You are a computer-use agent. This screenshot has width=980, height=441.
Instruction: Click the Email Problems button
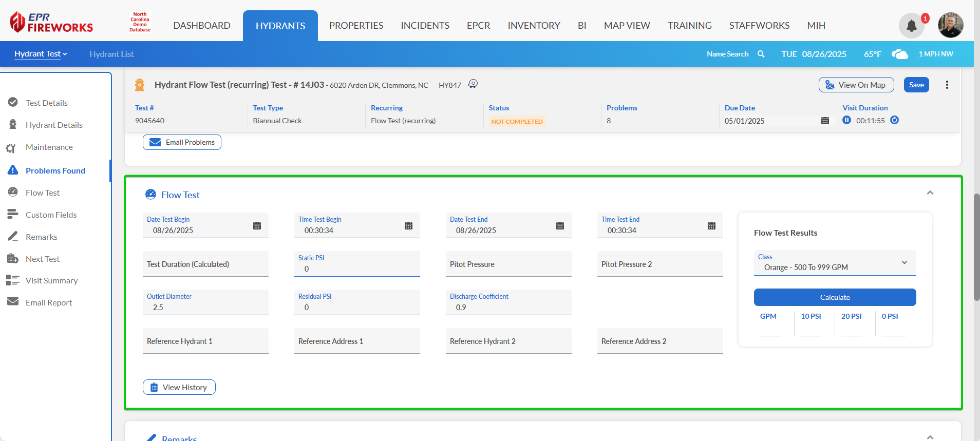click(182, 142)
